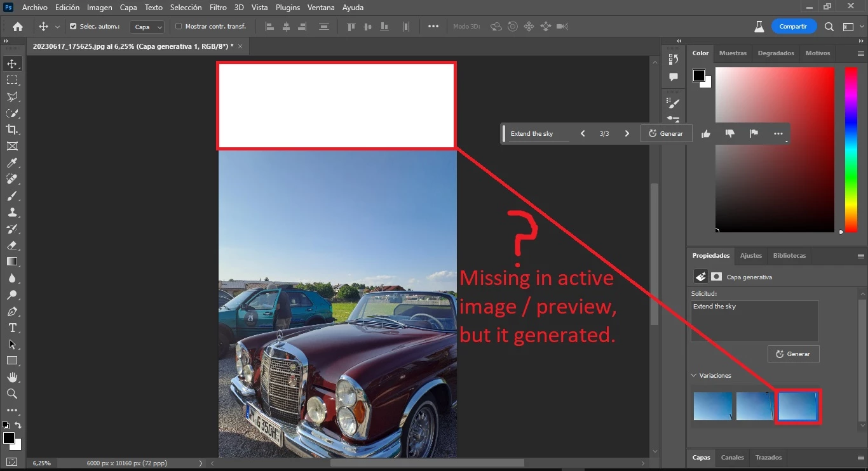Select the Polygonal Lasso tool
The width and height of the screenshot is (868, 471).
[x=12, y=96]
